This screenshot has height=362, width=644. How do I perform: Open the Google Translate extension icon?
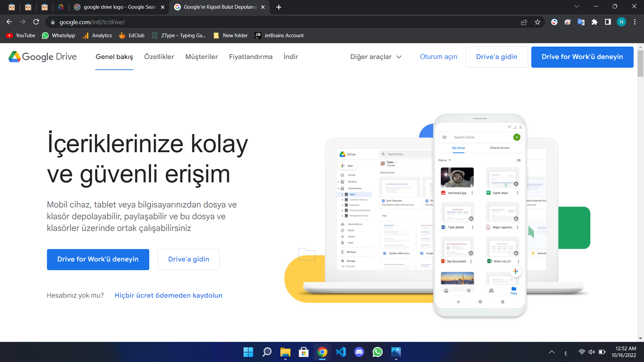(581, 22)
